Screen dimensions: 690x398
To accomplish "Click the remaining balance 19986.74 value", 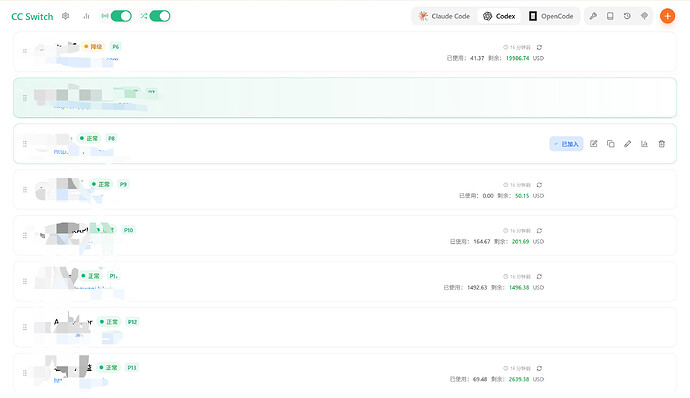I will pyautogui.click(x=518, y=58).
